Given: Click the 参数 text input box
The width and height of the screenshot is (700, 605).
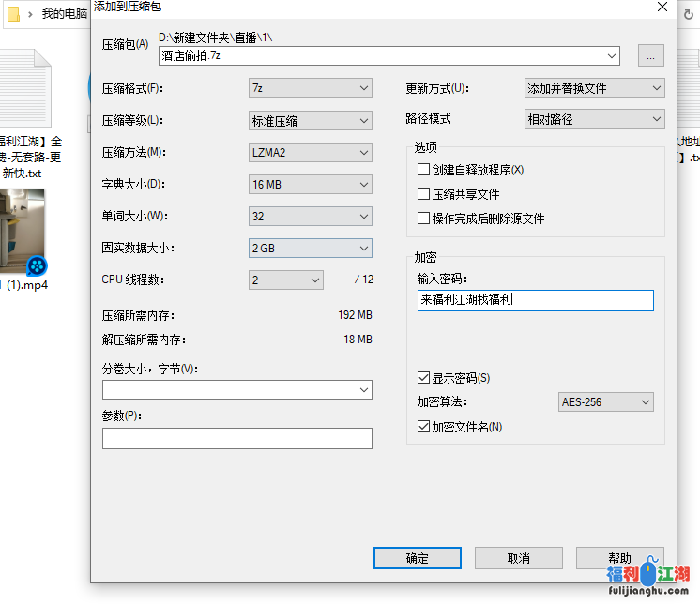Looking at the screenshot, I should (236, 438).
